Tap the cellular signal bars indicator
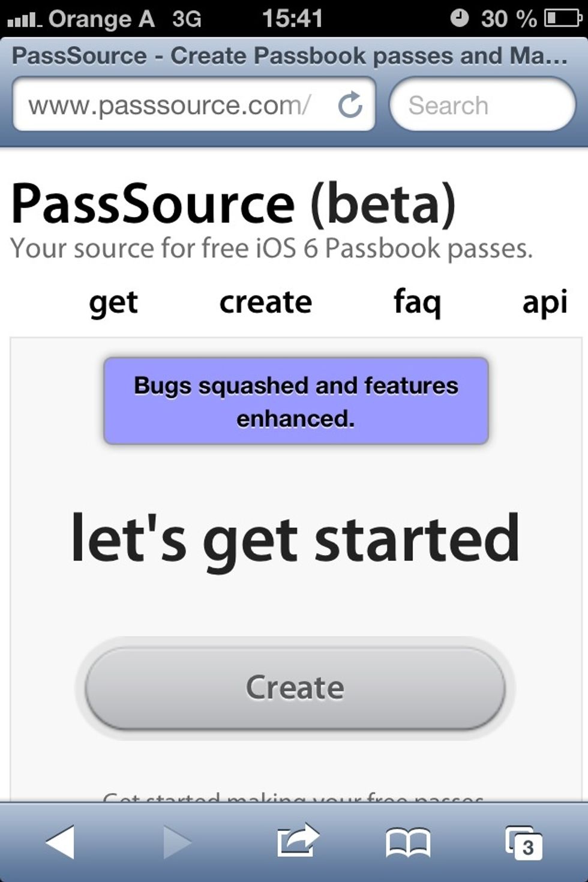Image resolution: width=588 pixels, height=882 pixels. [x=24, y=17]
